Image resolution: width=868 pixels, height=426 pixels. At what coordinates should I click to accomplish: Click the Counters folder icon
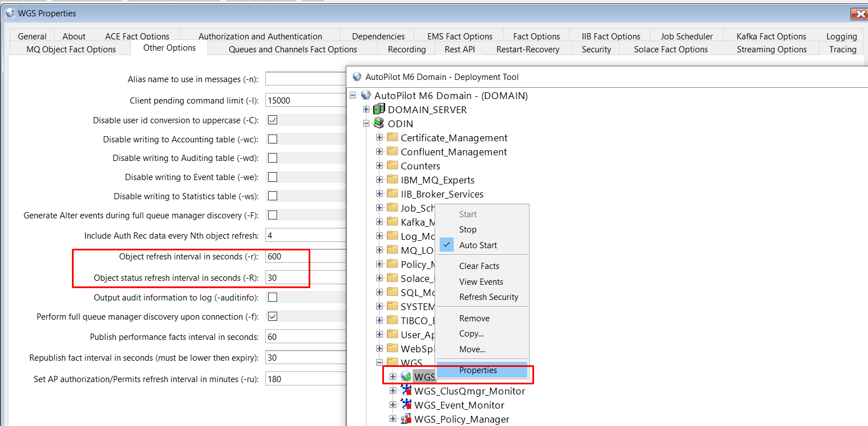point(392,165)
